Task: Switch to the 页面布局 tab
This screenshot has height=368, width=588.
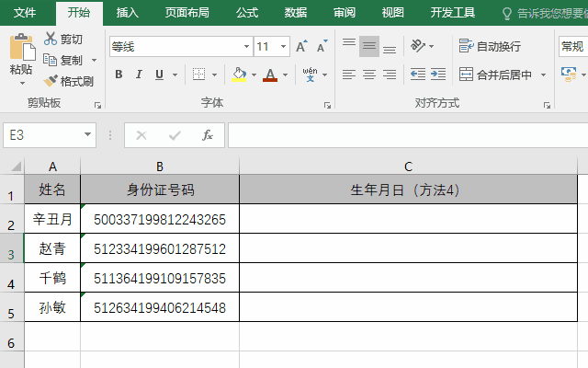Action: tap(187, 13)
